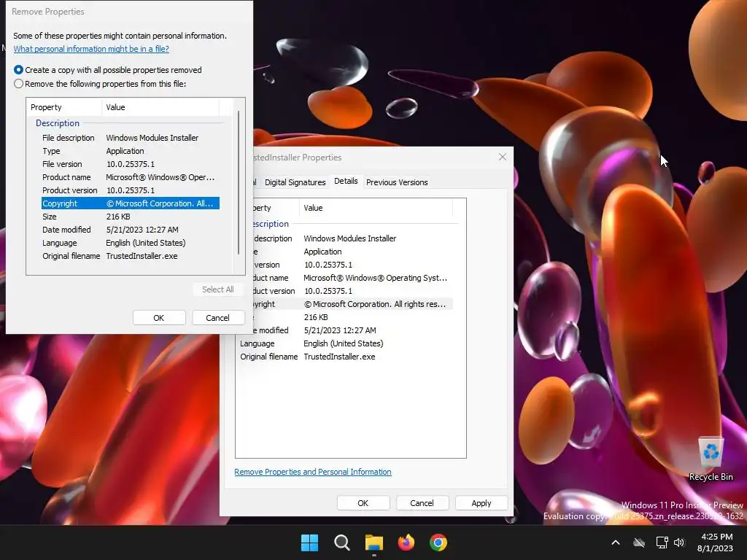Select '© Microsoft Corporation. All rights res...' in Properties
Screen dimensions: 747x560
point(375,304)
